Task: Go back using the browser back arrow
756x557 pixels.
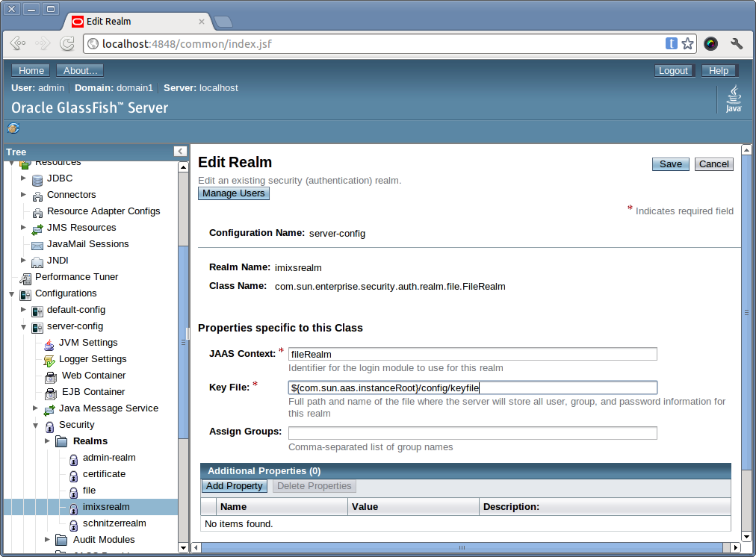Action: (18, 43)
